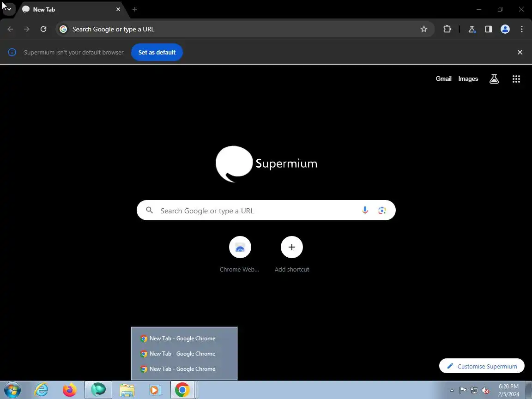The width and height of the screenshot is (532, 399).
Task: Close the New Tab tab
Action: 118,10
